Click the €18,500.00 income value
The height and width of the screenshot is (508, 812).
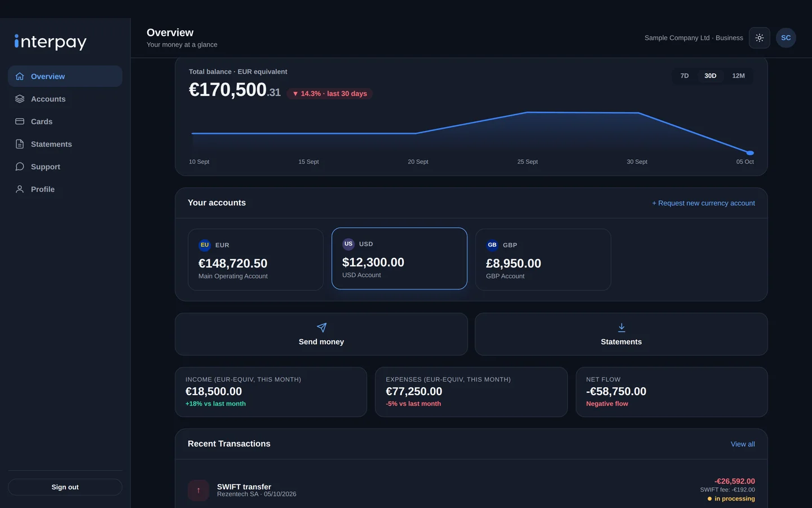[214, 391]
